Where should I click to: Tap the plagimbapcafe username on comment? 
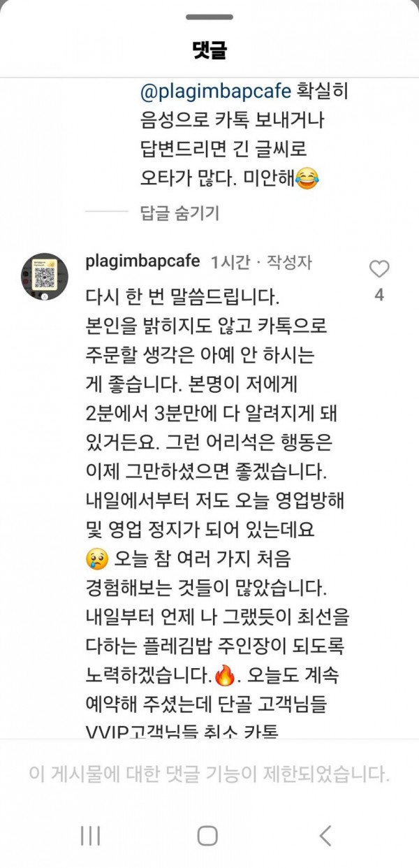coord(142,262)
